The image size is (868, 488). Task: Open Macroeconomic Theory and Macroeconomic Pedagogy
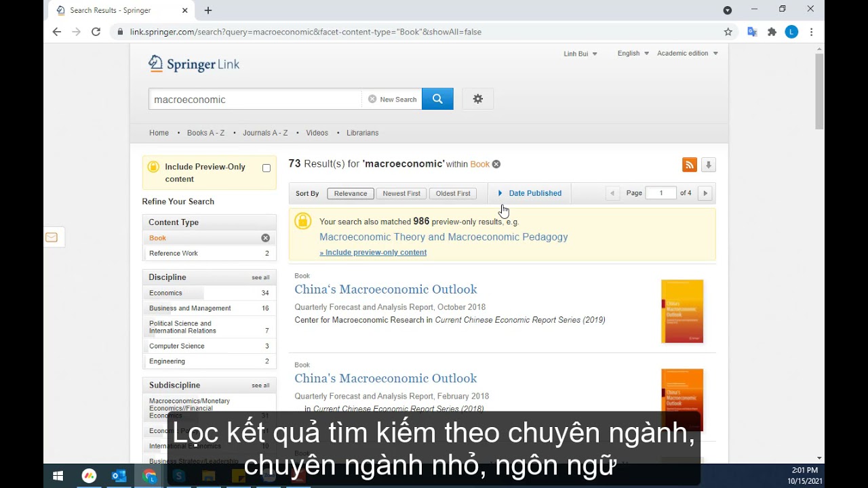(x=443, y=237)
